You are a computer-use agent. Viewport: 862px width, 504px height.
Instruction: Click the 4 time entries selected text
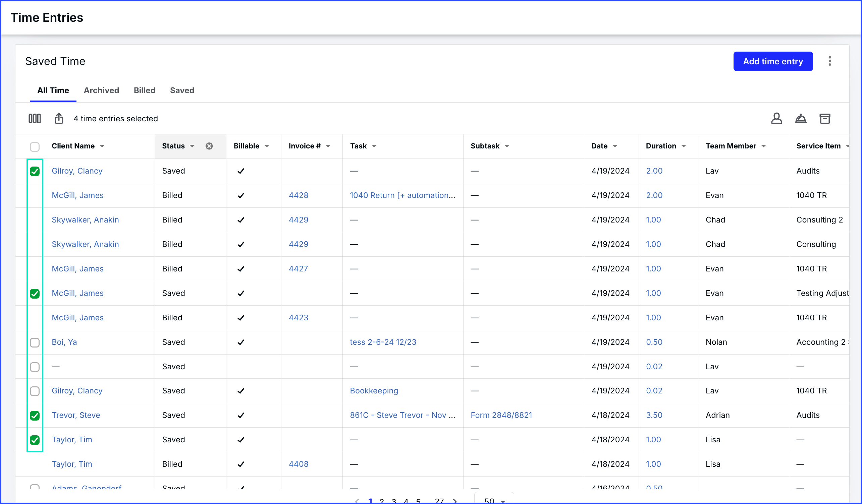point(116,119)
